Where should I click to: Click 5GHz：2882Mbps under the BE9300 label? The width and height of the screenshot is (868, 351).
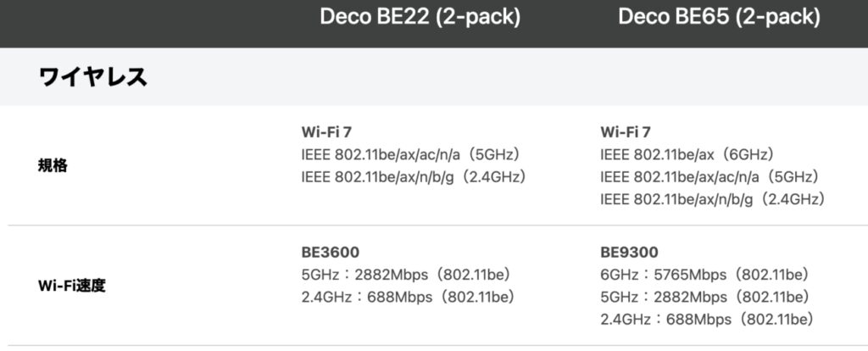(x=704, y=297)
